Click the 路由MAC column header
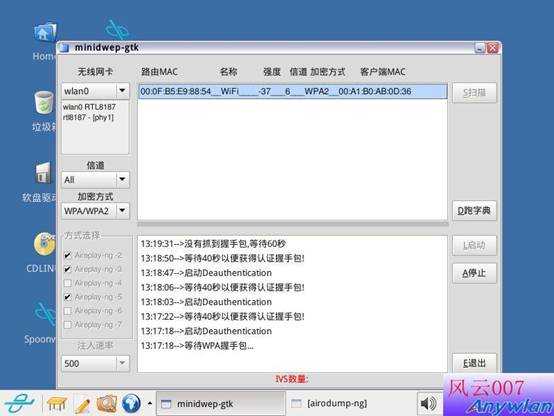554x416 pixels. click(159, 72)
